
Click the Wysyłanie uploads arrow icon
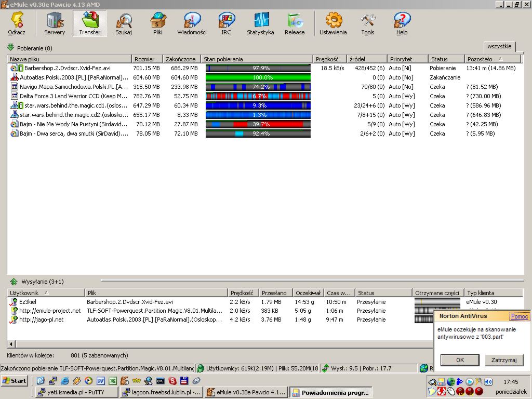(13, 282)
